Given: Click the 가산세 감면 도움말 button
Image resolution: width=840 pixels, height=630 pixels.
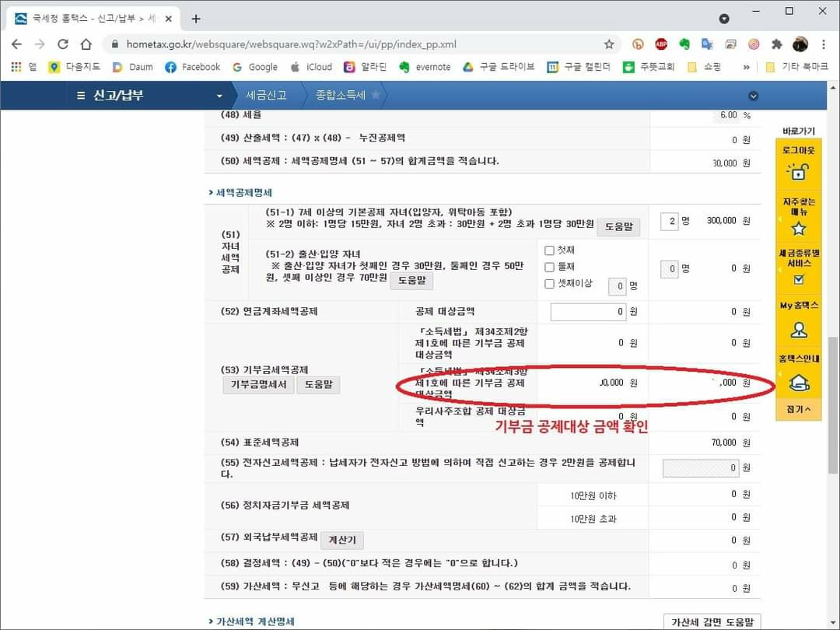Looking at the screenshot, I should (x=712, y=621).
